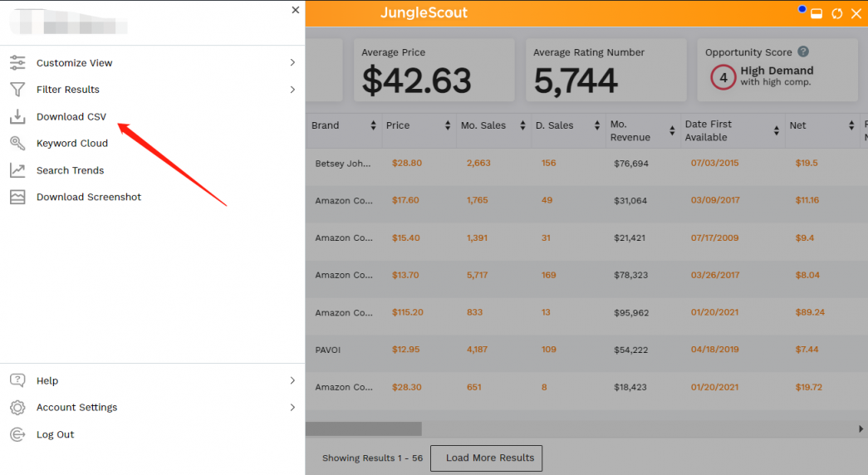Viewport: 868px width, 475px height.
Task: Sort by Mo. Sales column arrows
Action: pyautogui.click(x=522, y=126)
